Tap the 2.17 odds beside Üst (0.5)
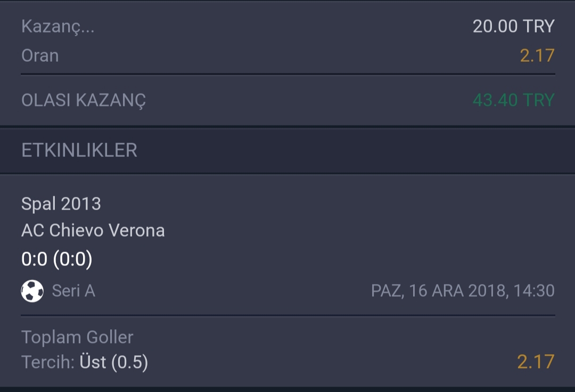The image size is (575, 392). point(536,362)
